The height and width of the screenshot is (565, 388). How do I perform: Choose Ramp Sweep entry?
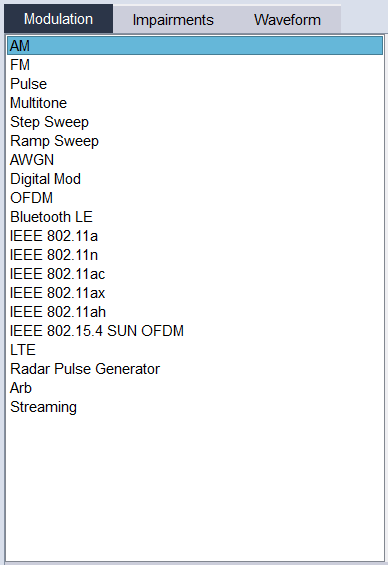click(x=195, y=141)
